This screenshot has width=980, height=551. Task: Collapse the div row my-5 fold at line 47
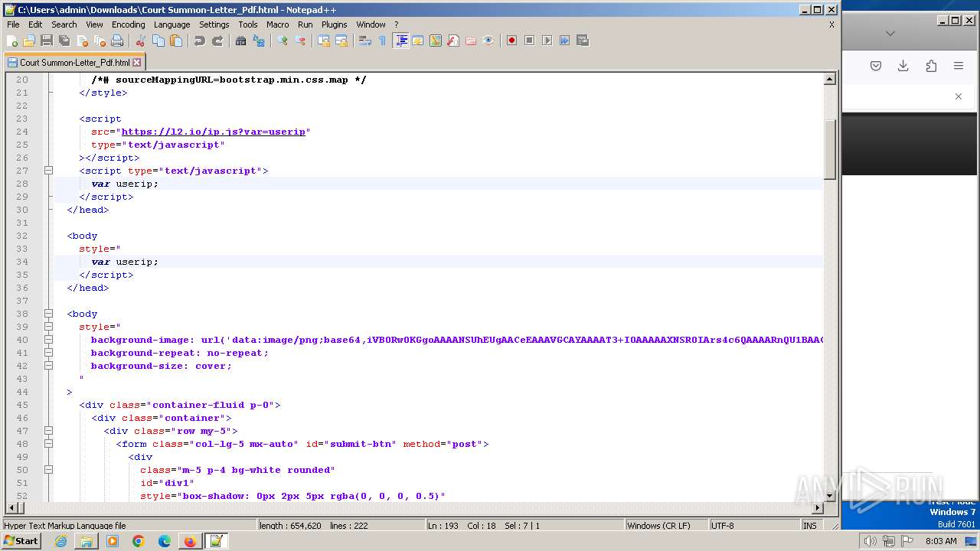pyautogui.click(x=48, y=431)
